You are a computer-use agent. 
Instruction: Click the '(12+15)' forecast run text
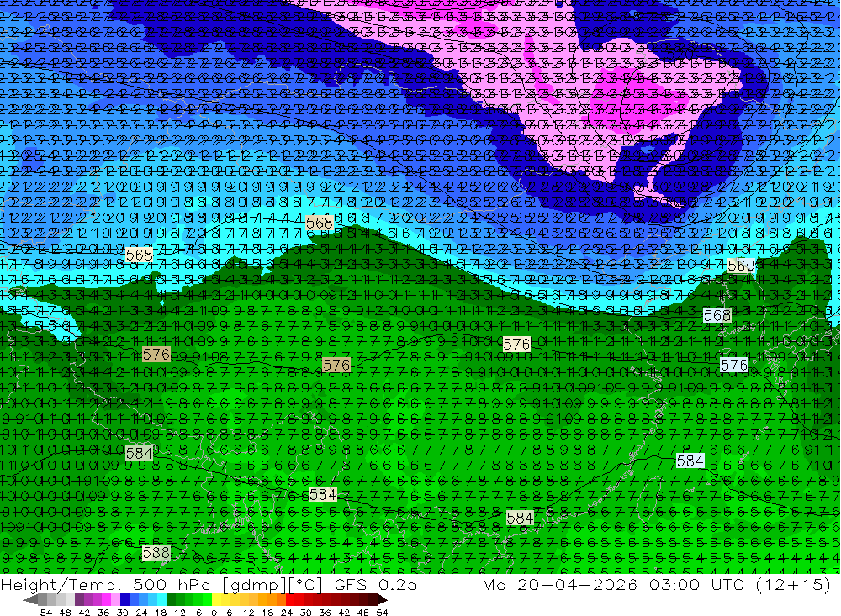[x=793, y=585]
